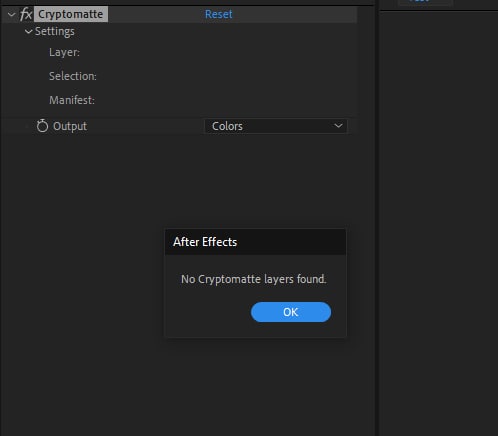The height and width of the screenshot is (436, 498).
Task: Click the After Effects dialog title
Action: (205, 242)
